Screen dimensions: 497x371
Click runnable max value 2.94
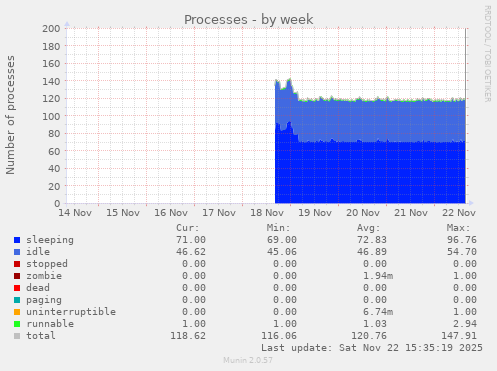tap(465, 324)
